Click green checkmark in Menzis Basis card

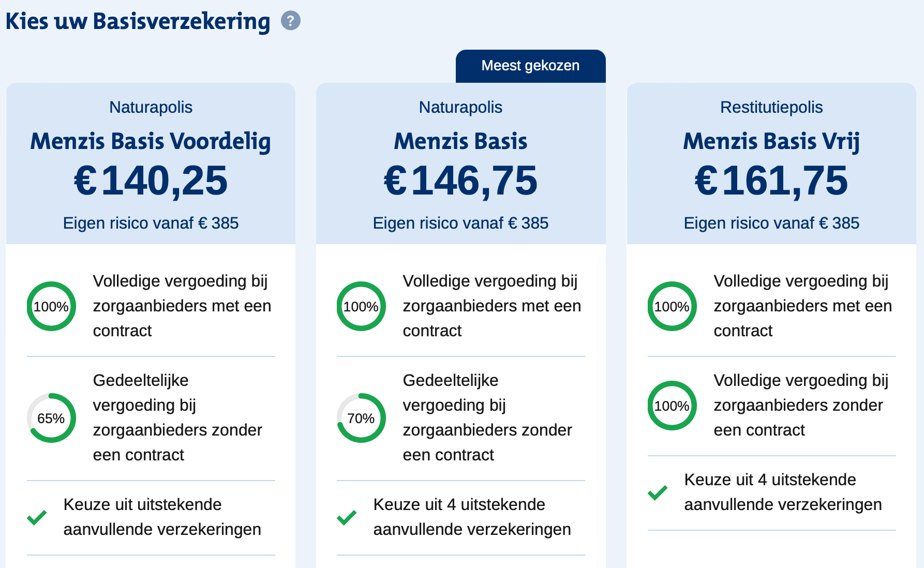click(347, 517)
